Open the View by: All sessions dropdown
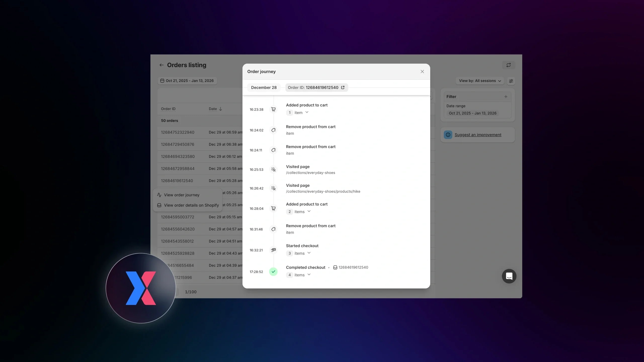Viewport: 644px width, 362px height. [480, 81]
